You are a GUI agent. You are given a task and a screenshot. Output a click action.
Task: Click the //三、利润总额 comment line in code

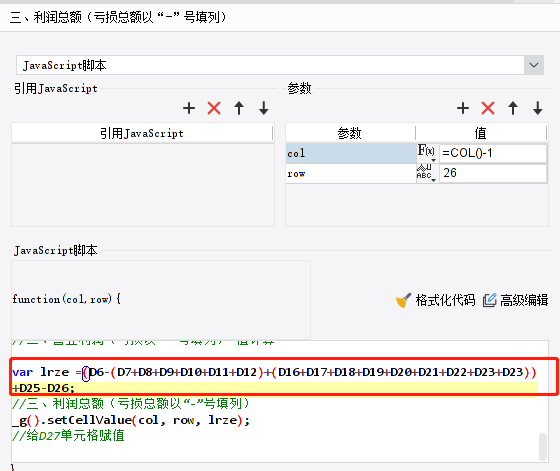[130, 404]
